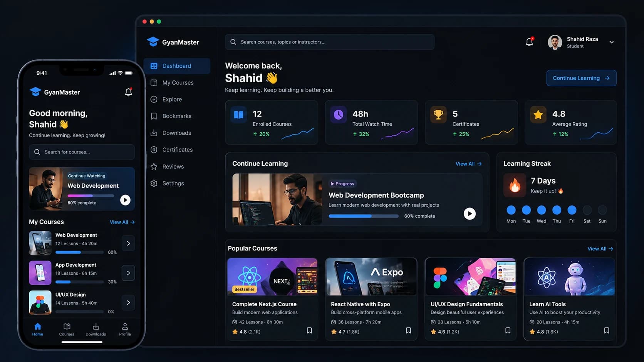Click Web Development Bootcamp progress bar

(x=363, y=216)
